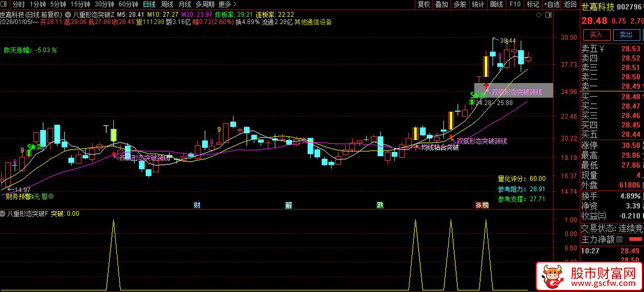Select the 60分钟 period tab
The height and width of the screenshot is (292, 644).
tap(128, 4)
